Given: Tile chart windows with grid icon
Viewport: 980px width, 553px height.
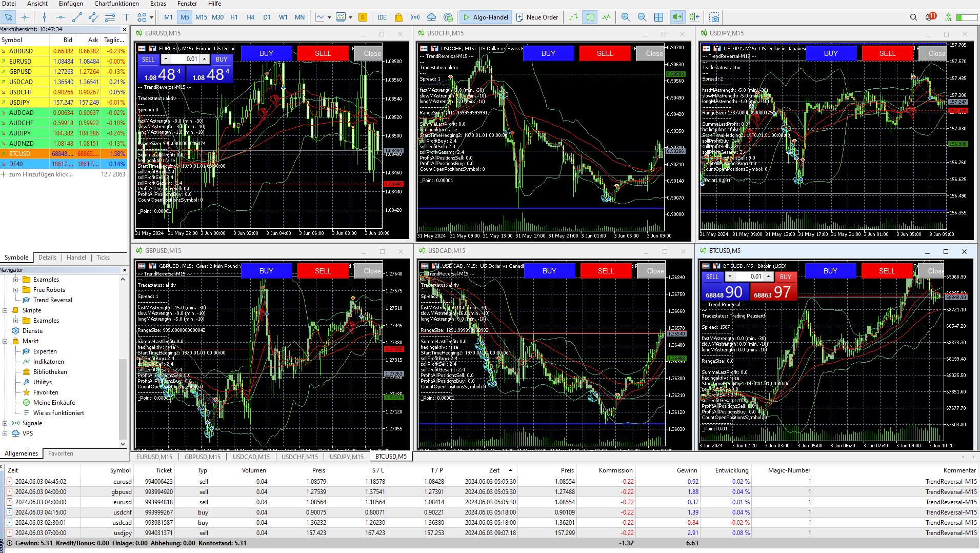Looking at the screenshot, I should pyautogui.click(x=658, y=17).
